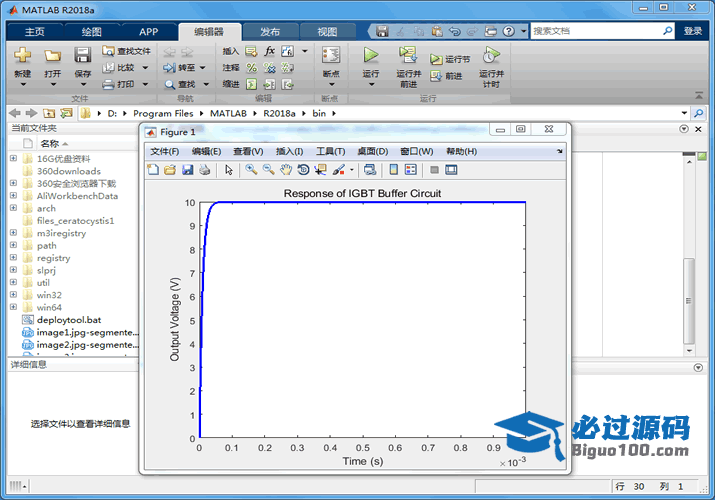Click the comment percent icon
This screenshot has height=500, width=715.
251,68
